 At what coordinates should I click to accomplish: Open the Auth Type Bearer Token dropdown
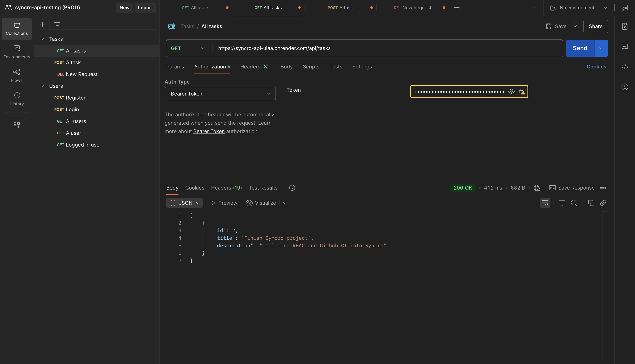(220, 94)
